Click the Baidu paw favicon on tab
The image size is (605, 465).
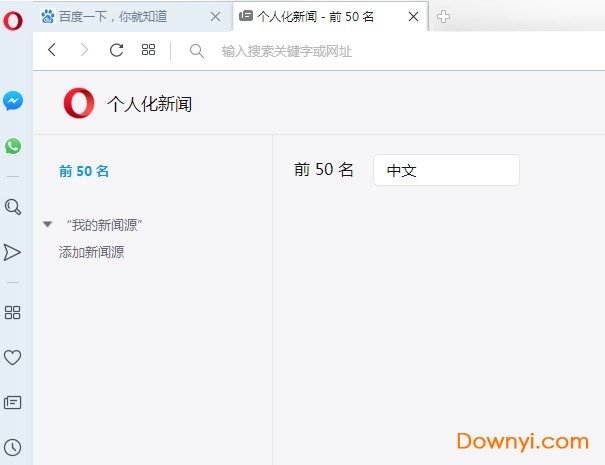pyautogui.click(x=48, y=16)
